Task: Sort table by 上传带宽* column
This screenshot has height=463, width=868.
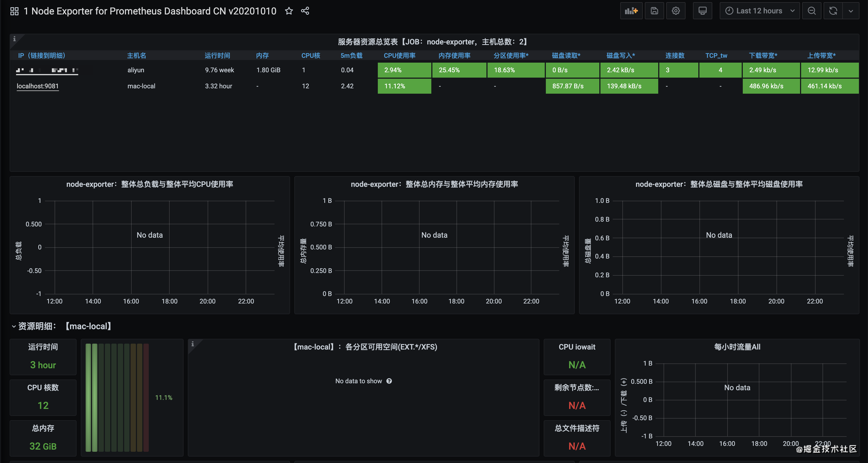Action: coord(821,56)
